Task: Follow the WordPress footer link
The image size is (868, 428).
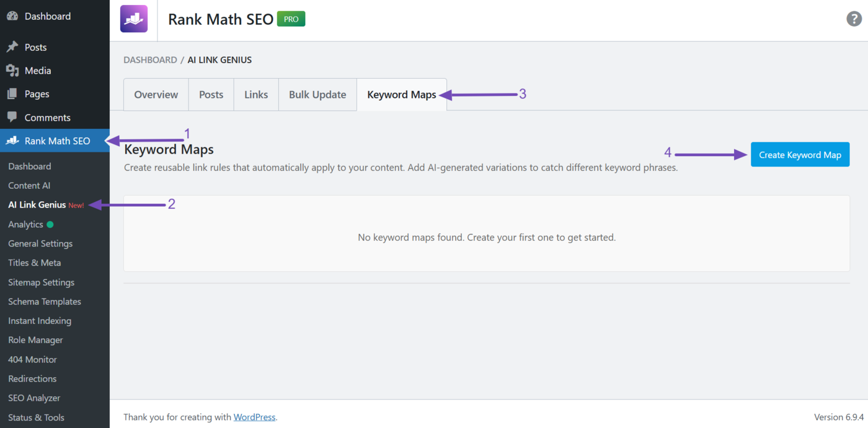Action: point(254,417)
